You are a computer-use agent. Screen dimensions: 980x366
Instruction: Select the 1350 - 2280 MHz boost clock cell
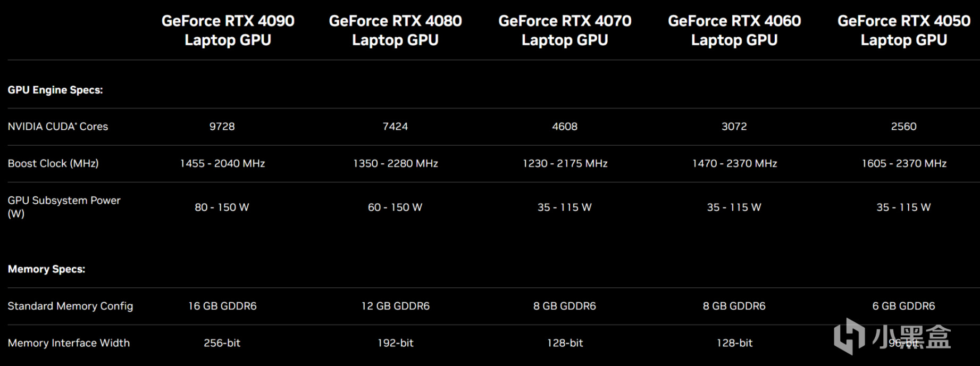click(x=395, y=163)
